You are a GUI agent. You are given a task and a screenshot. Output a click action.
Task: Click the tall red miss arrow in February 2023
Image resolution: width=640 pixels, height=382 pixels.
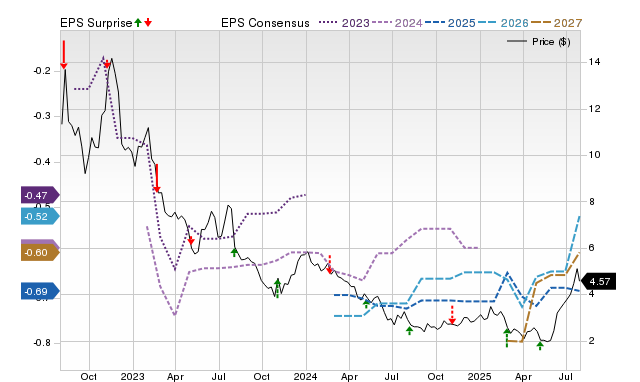pyautogui.click(x=157, y=178)
